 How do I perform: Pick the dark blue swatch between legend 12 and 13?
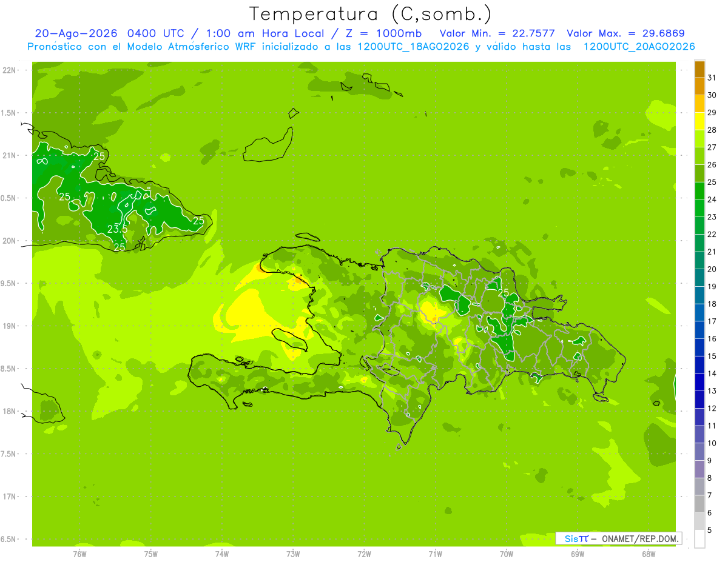pos(699,400)
